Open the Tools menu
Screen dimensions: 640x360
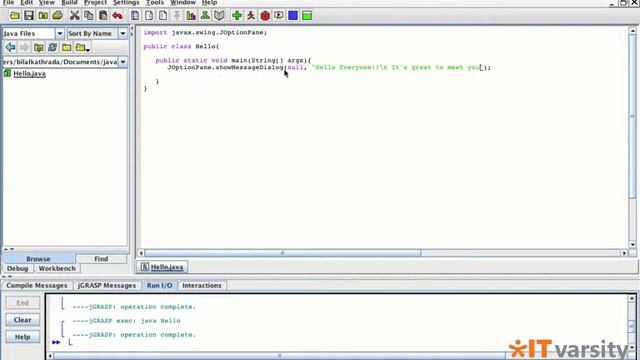155,2
